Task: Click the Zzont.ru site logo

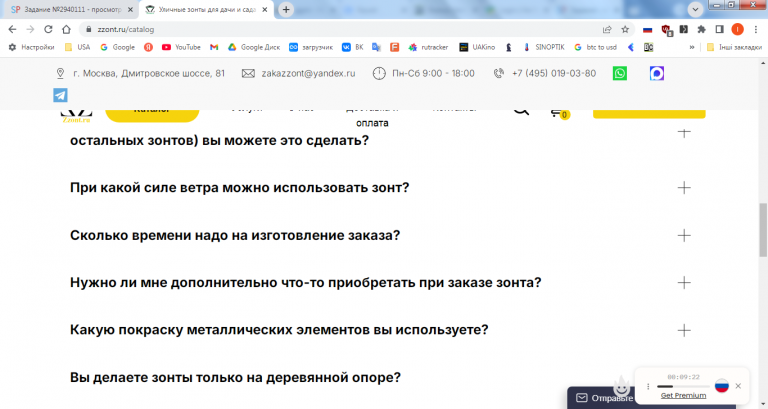Action: [76, 117]
